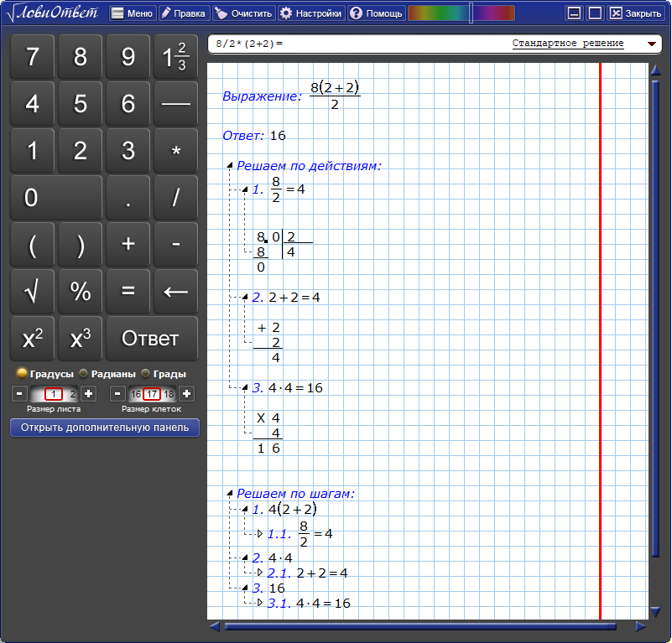
Task: Click the percent key
Action: 81,291
